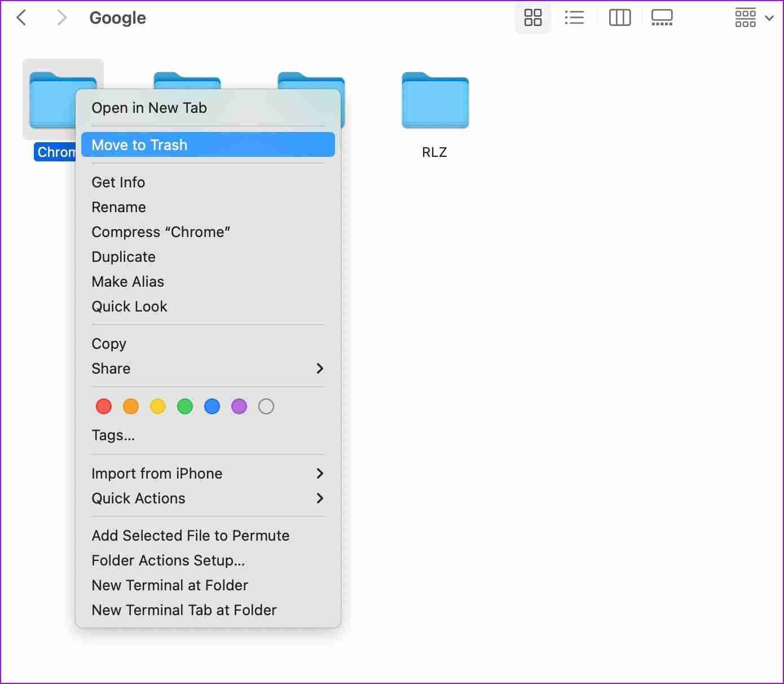
Task: Choose Move to Trash
Action: tap(208, 145)
